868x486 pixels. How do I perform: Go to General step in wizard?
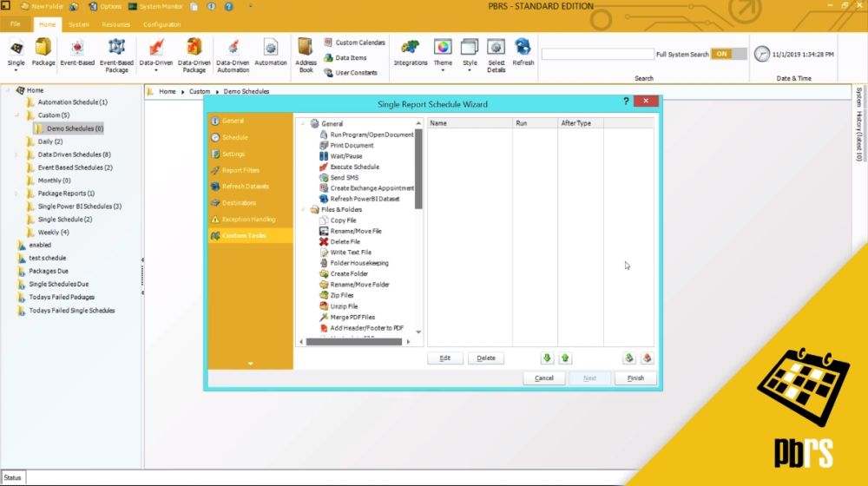pos(250,121)
